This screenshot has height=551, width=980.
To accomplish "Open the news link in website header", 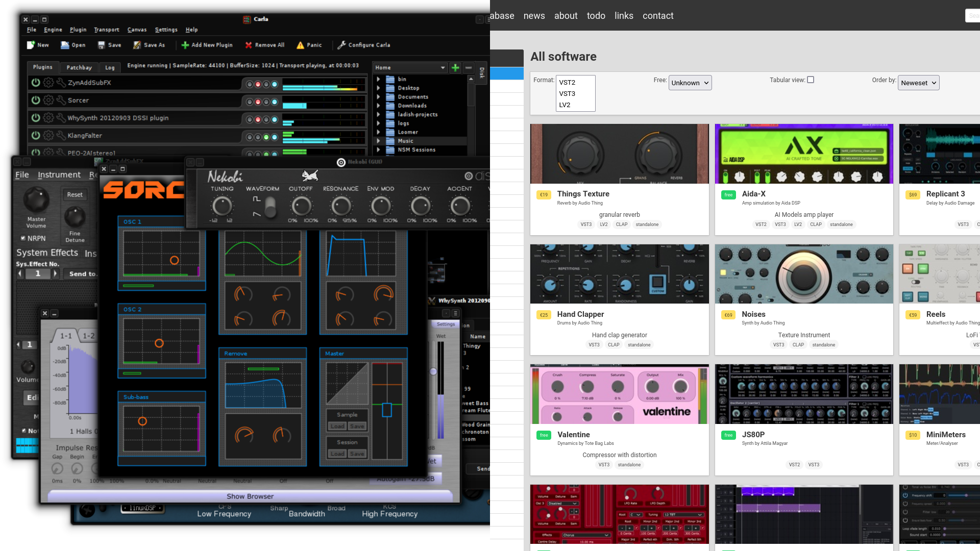I will coord(534,16).
